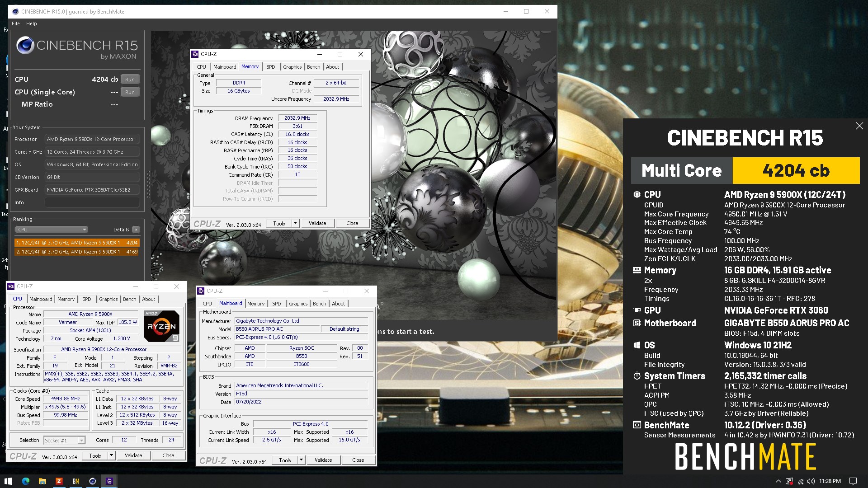Click the Cinebench R15 sphere logo
868x488 pixels.
[25, 46]
